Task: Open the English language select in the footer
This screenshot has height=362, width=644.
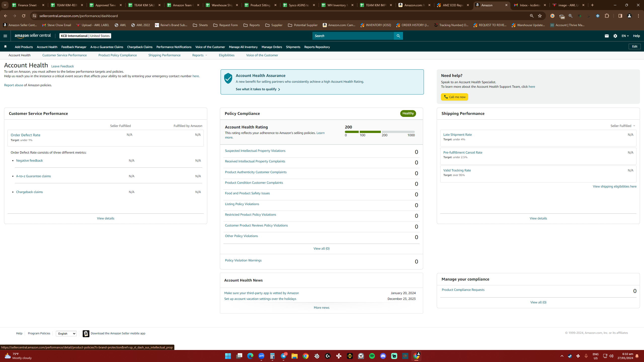Action: click(66, 334)
